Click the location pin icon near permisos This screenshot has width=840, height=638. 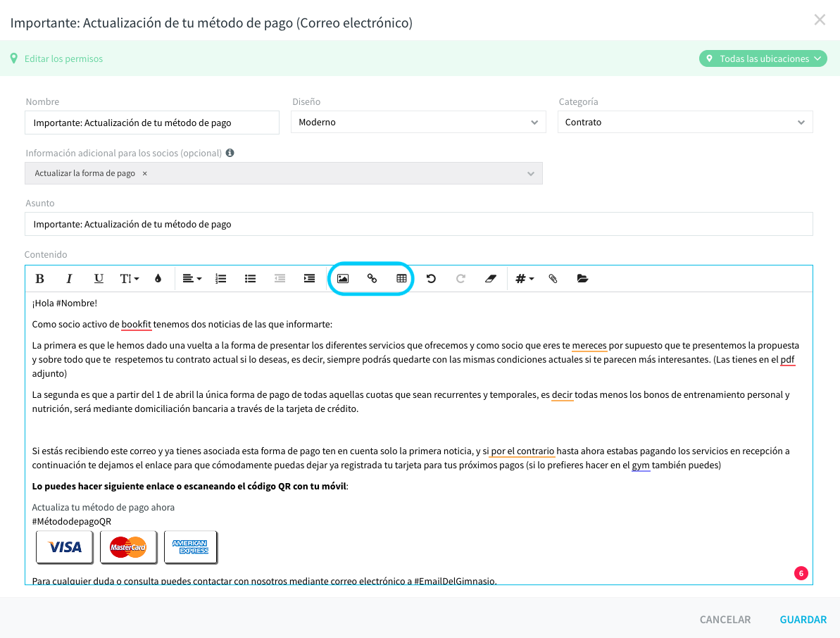click(x=14, y=58)
